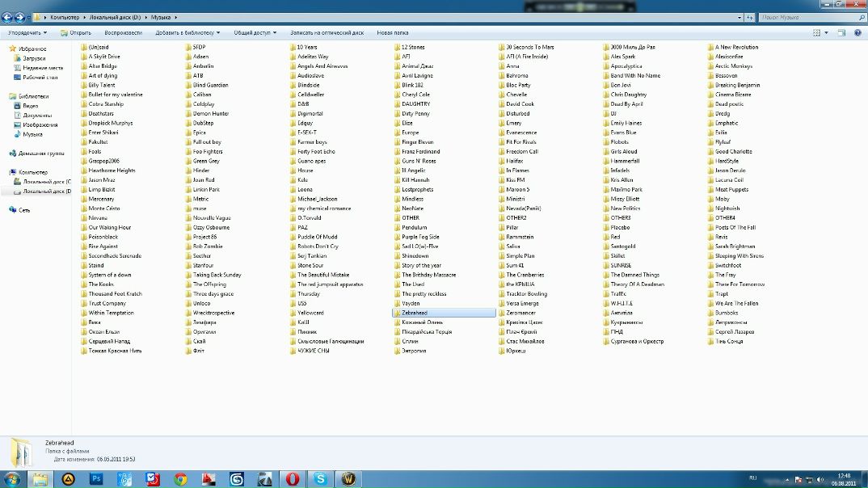
Task: Open Google Chrome from the taskbar
Action: click(180, 479)
